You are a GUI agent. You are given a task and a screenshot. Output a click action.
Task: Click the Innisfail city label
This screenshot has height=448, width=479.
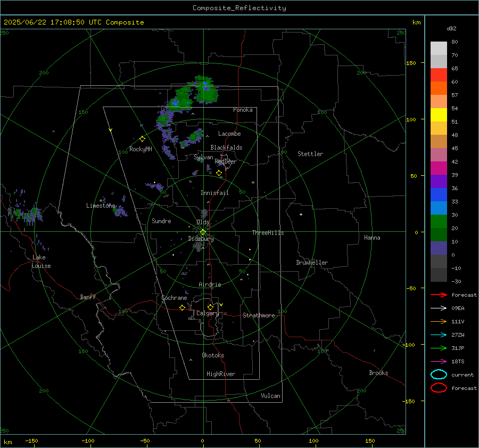click(x=214, y=193)
